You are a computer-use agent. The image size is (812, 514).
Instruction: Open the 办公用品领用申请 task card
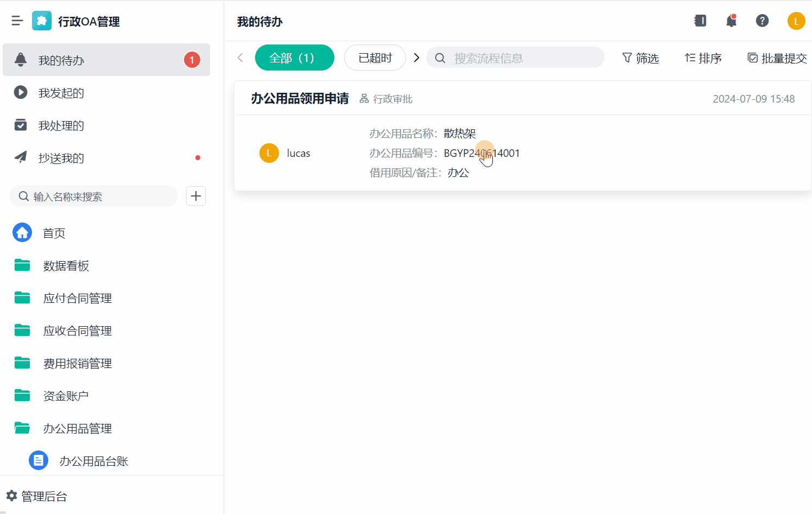click(300, 99)
